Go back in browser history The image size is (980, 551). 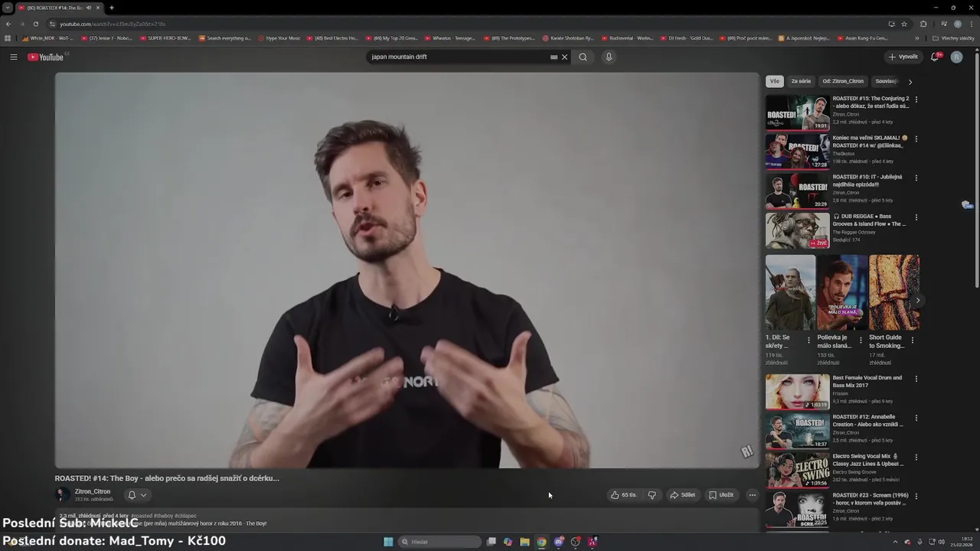click(x=8, y=24)
